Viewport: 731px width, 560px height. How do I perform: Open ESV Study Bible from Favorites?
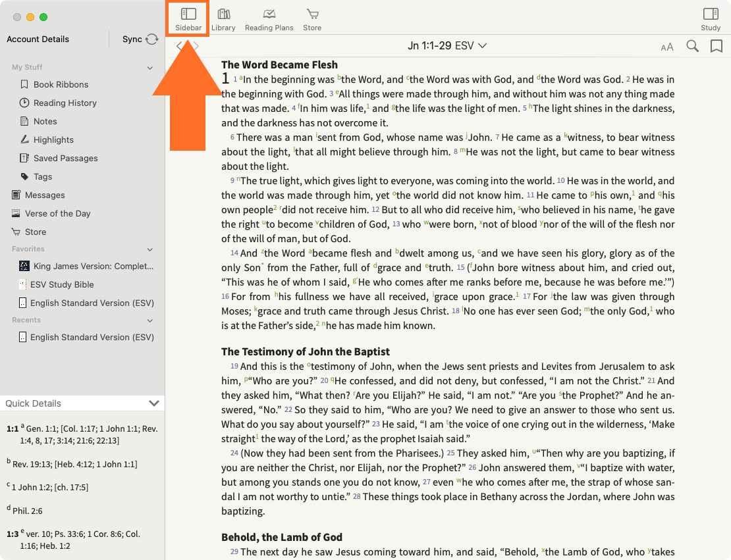point(62,284)
